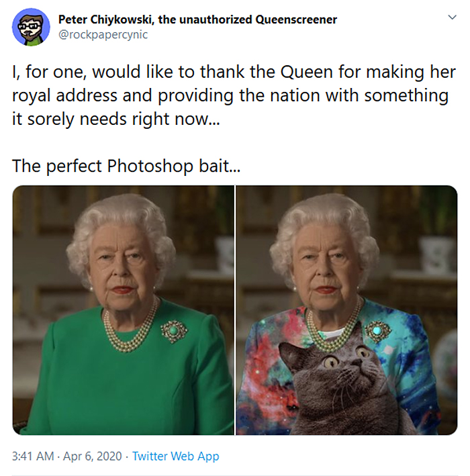Open Peter Chiykowski's cartoon avatar profile picture
This screenshot has height=476, width=470.
(x=31, y=27)
